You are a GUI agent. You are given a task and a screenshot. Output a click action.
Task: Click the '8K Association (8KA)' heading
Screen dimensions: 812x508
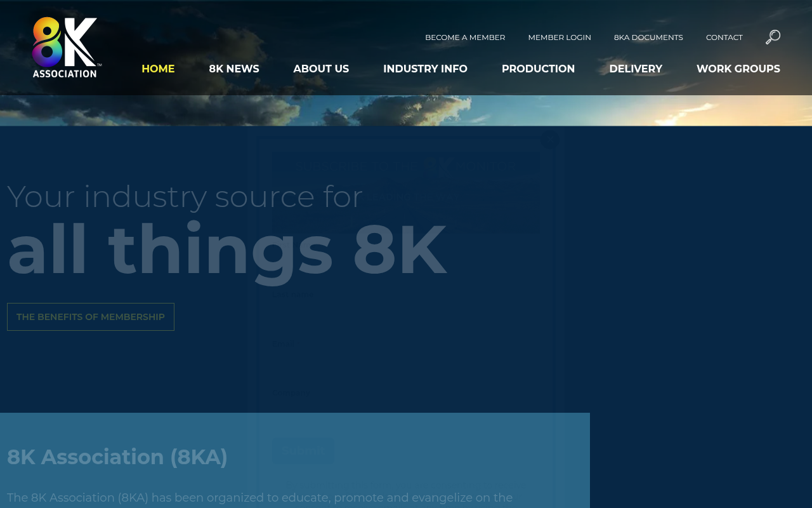(x=117, y=457)
